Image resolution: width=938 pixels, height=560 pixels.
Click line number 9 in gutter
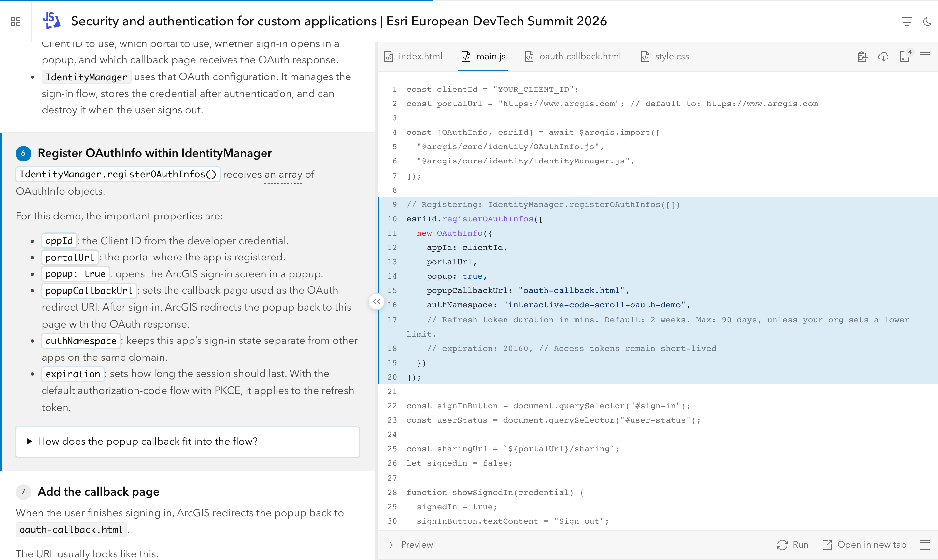tap(395, 204)
